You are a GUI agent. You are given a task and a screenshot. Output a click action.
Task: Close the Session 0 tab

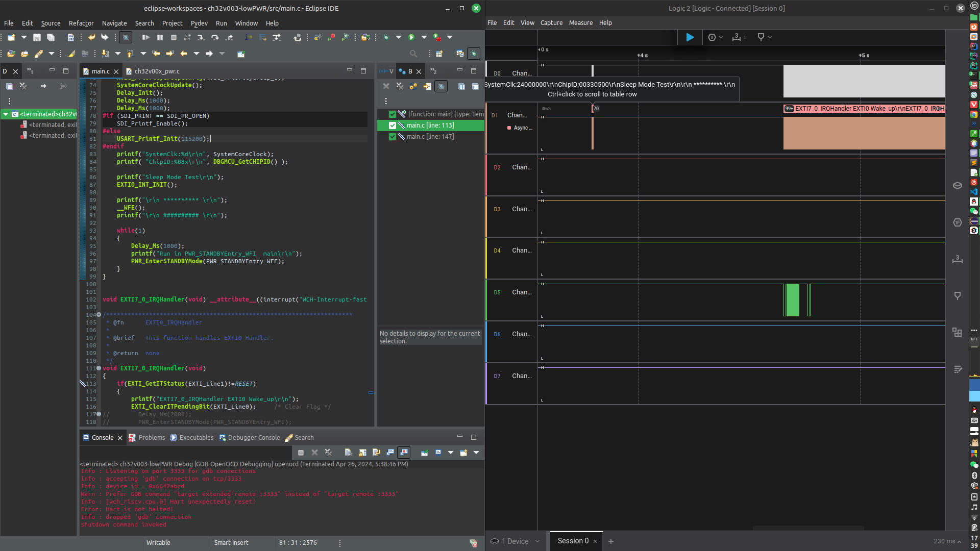(595, 541)
